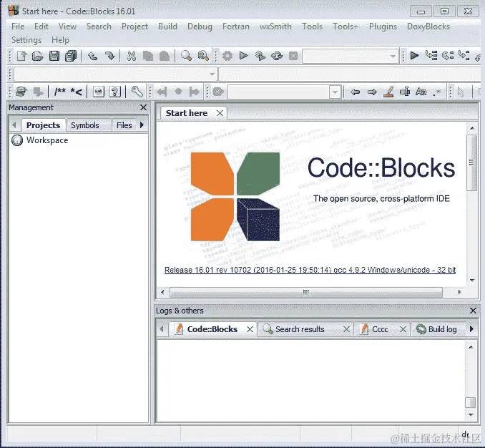Image resolution: width=485 pixels, height=448 pixels.
Task: Open the DoxyBlocks menu
Action: click(x=428, y=26)
